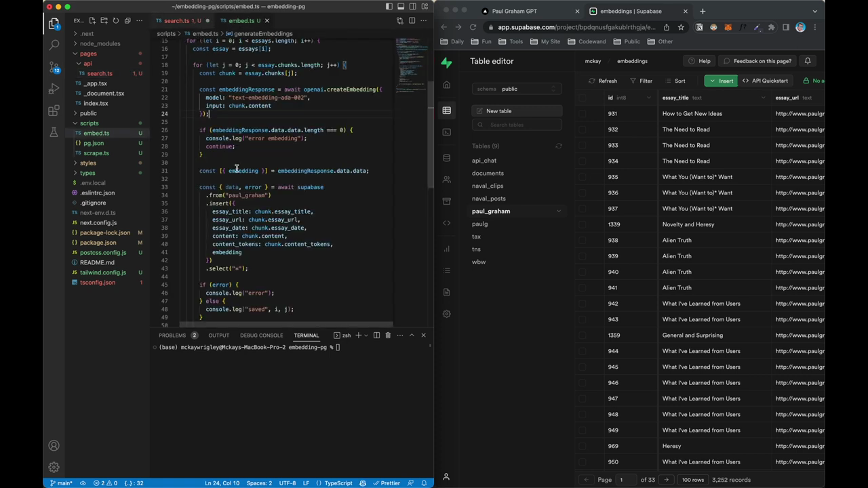The width and height of the screenshot is (868, 488).
Task: Open Supabase SQL editor sidebar icon
Action: pos(446,132)
